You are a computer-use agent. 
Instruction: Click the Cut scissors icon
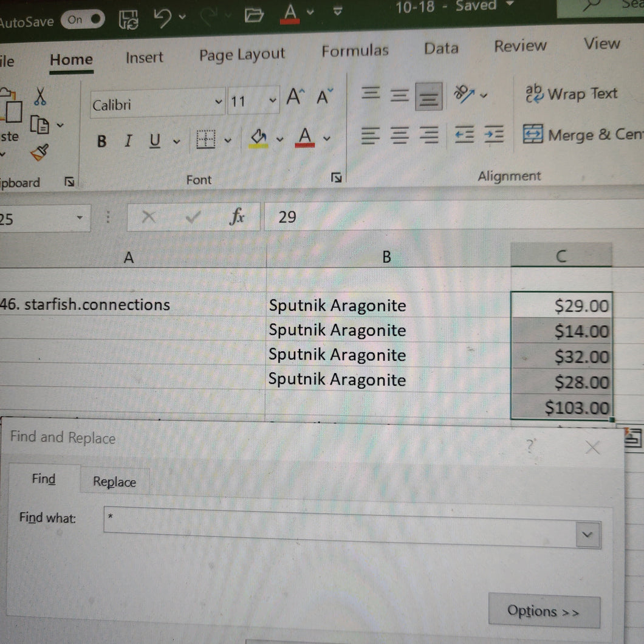point(40,96)
